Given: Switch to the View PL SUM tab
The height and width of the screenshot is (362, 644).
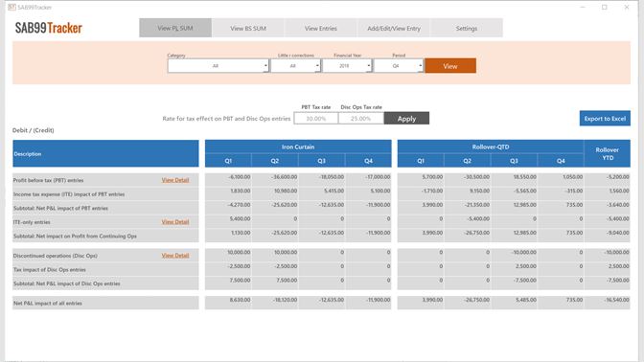Looking at the screenshot, I should [175, 28].
